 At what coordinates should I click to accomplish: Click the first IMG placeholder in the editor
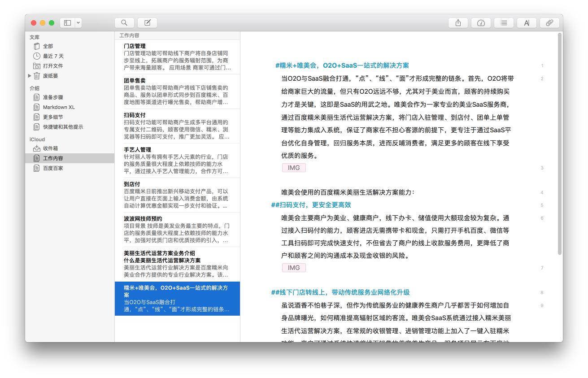[x=293, y=167]
